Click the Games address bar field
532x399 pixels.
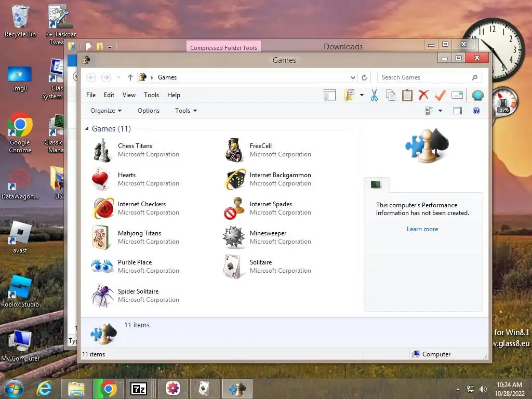pos(248,77)
